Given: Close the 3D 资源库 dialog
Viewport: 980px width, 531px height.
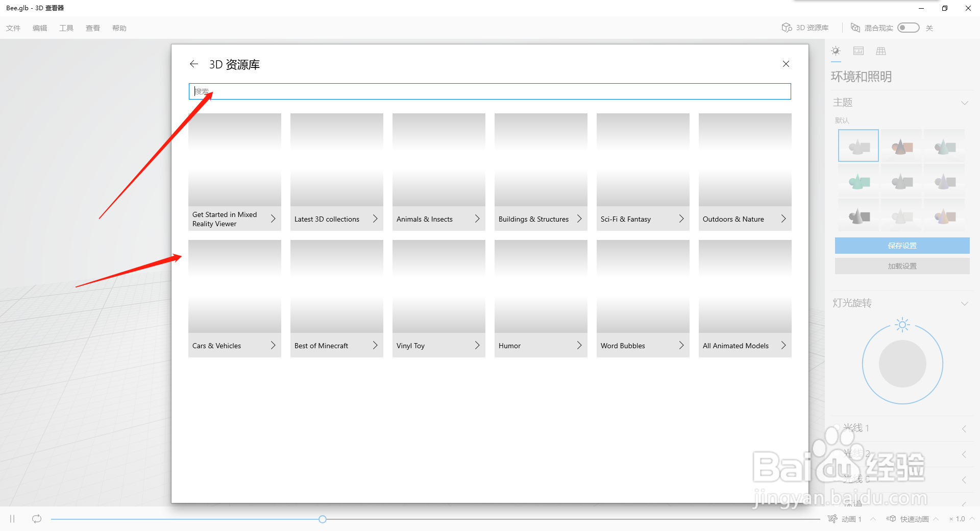Looking at the screenshot, I should pos(786,64).
